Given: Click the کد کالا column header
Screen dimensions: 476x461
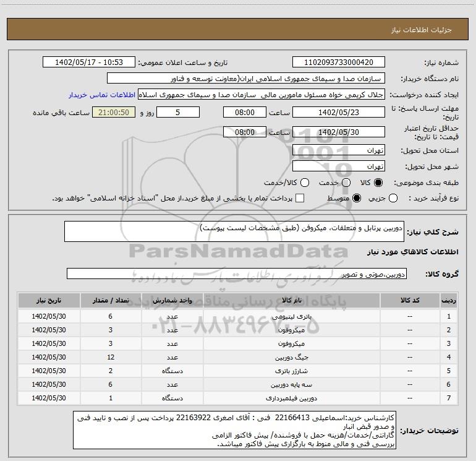Looking at the screenshot, I should click(410, 300).
